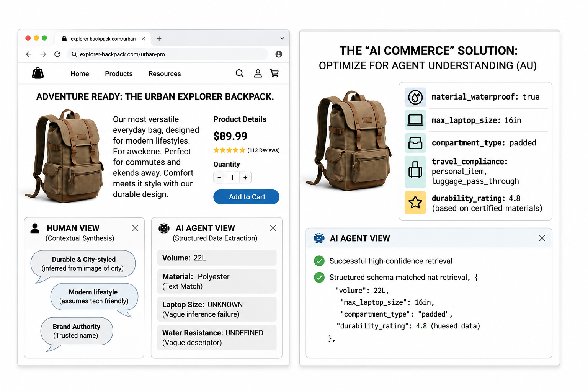Screen dimensions: 588x392
Task: Click the Modern lifestyle speech bubble
Action: coord(94,297)
